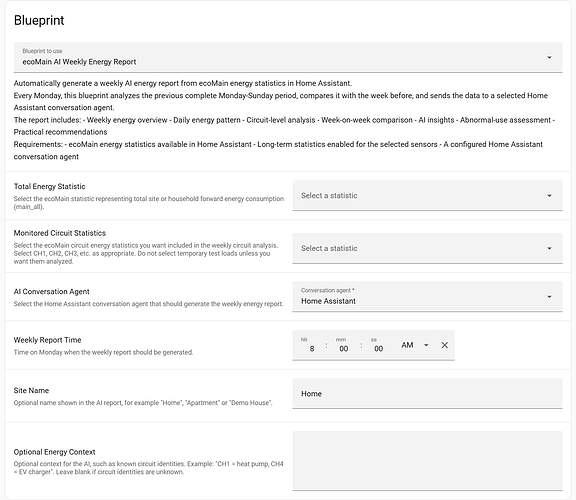
Task: Click the Site Name field containing Home
Action: click(x=427, y=393)
